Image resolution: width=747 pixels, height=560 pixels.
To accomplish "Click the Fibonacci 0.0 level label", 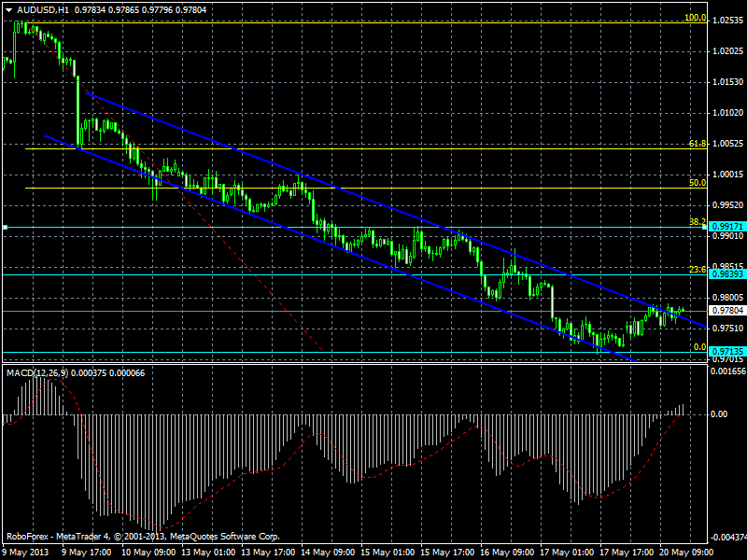I will coord(699,347).
